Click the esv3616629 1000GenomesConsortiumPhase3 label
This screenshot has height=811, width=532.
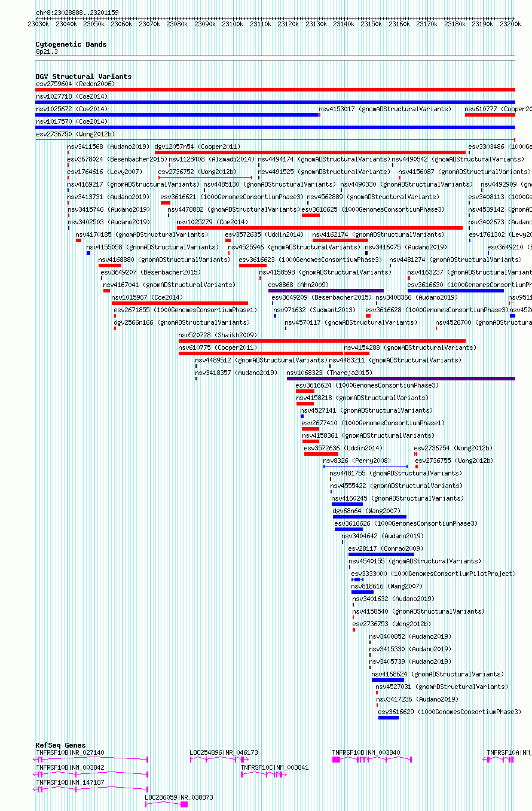[x=450, y=712]
